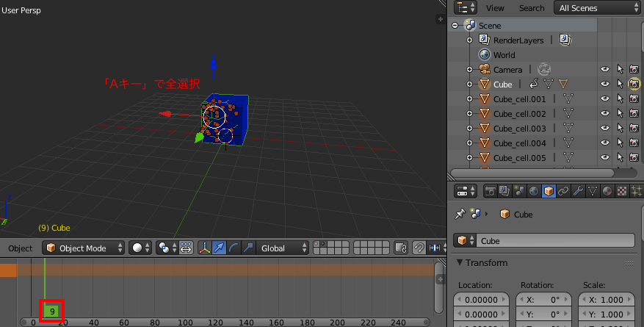Viewport: 644px width, 327px height.
Task: Select the translate manipulator arrow icon
Action: [220, 248]
